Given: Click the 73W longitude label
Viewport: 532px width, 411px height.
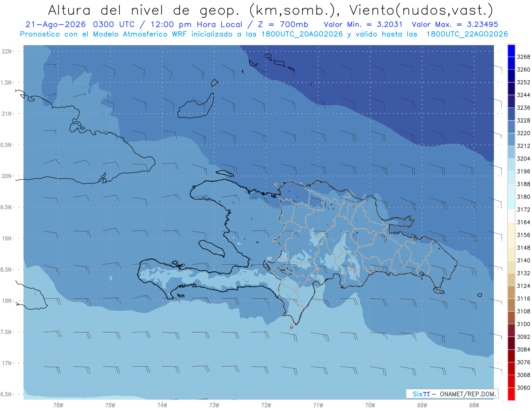Looking at the screenshot, I should (214, 405).
